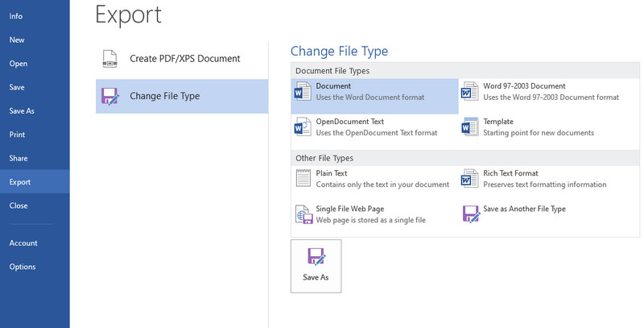This screenshot has height=328, width=644.
Task: Go to New in the backstage menu
Action: click(17, 39)
